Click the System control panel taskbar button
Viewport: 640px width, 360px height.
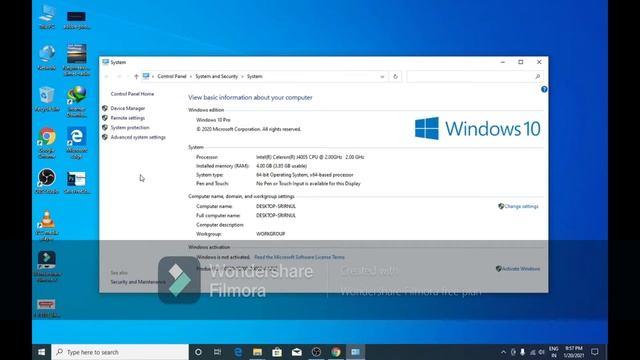[x=356, y=352]
